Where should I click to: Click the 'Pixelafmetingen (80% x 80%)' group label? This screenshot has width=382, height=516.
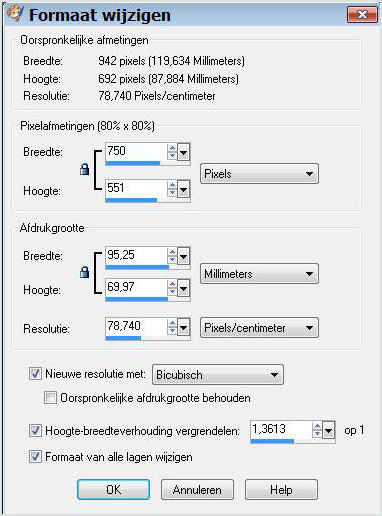(x=87, y=126)
